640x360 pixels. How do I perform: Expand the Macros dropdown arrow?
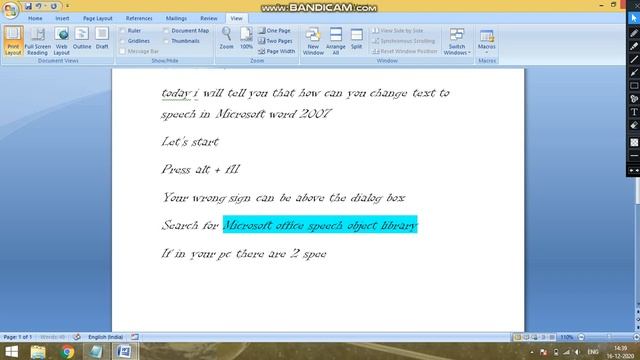[x=487, y=52]
